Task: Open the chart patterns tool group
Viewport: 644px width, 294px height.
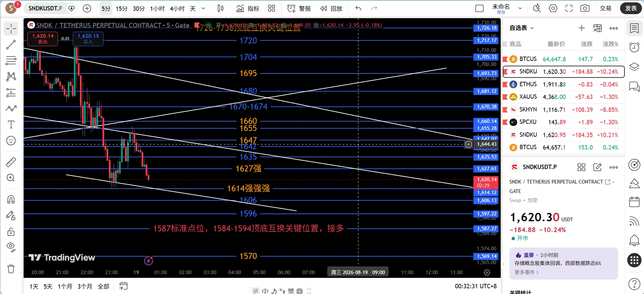Action: [x=11, y=76]
